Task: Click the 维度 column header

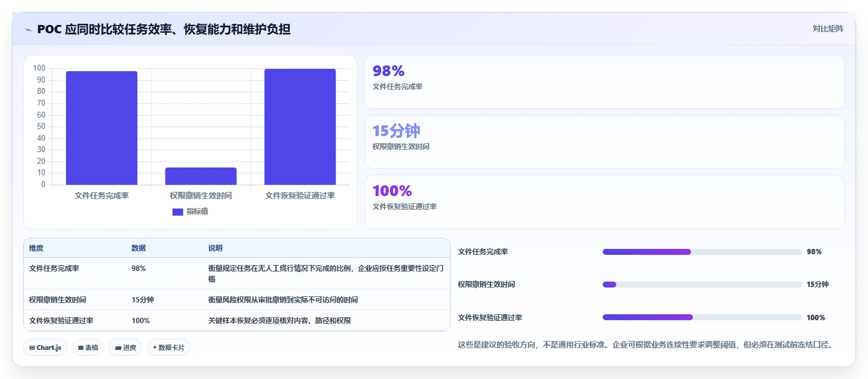Action: (x=36, y=248)
